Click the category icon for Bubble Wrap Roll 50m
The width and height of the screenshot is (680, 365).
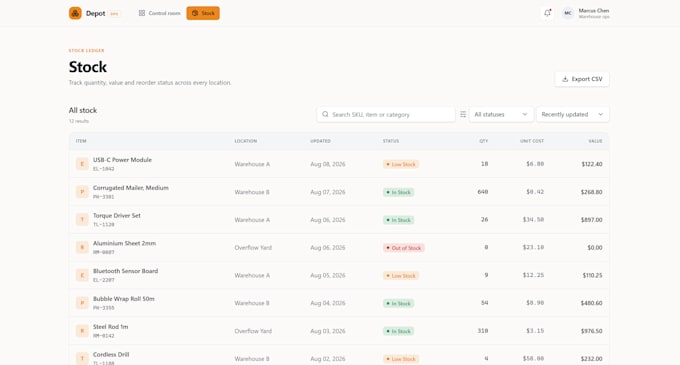tap(82, 303)
